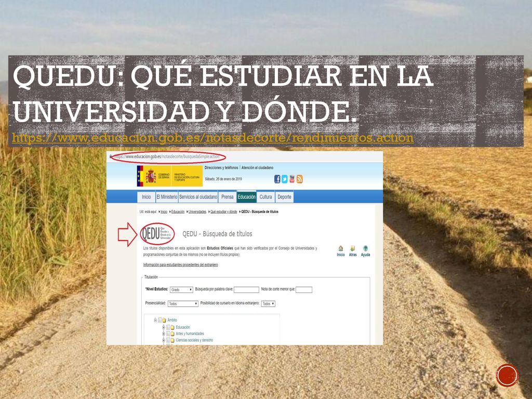Click the Educación breadcrumb link
This screenshot has height=399, width=532.
(178, 212)
